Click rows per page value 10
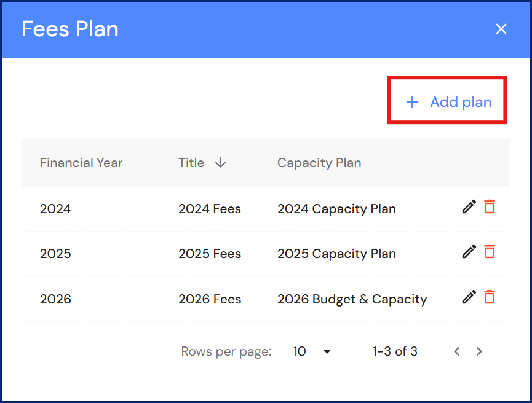Viewport: 532px width, 403px height. tap(300, 352)
